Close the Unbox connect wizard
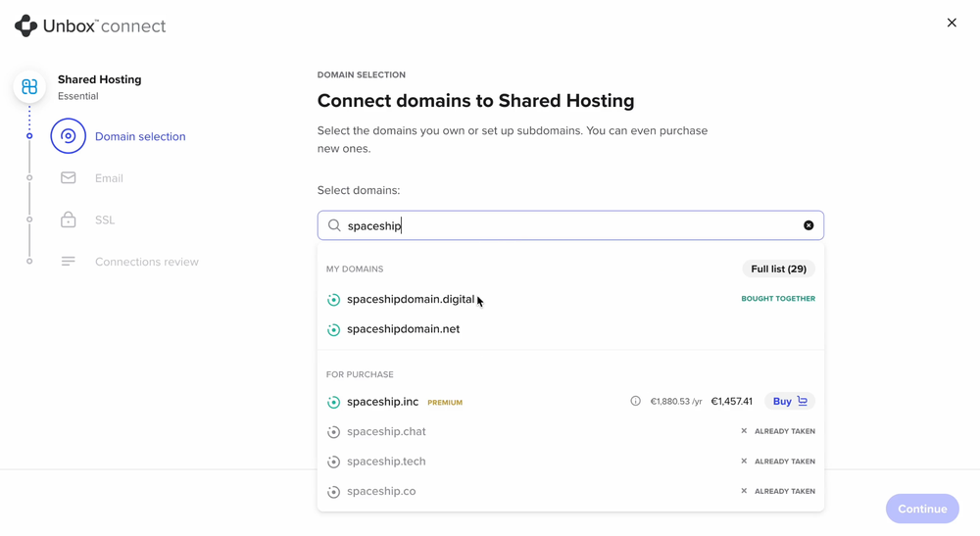Viewport: 980px width, 536px height. pos(952,23)
